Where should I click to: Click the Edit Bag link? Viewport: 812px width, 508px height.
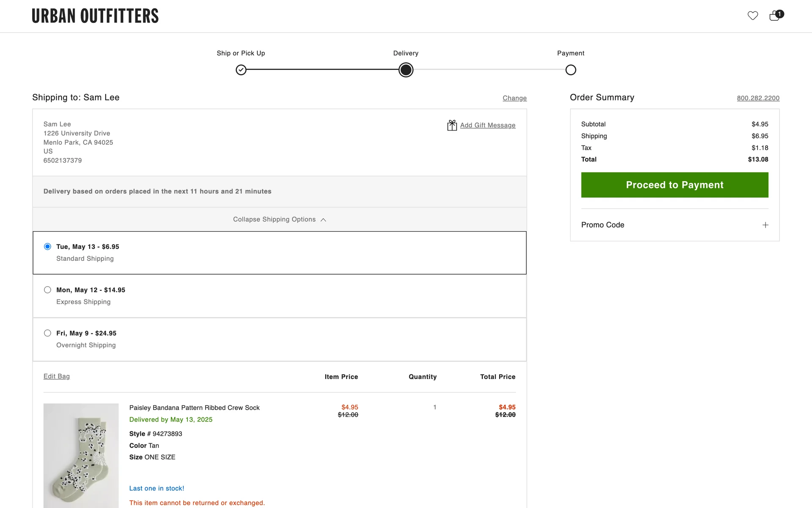click(x=57, y=376)
